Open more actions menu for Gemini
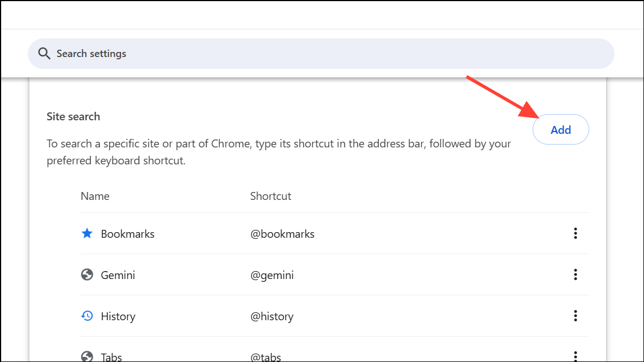This screenshot has height=362, width=644. point(576,274)
